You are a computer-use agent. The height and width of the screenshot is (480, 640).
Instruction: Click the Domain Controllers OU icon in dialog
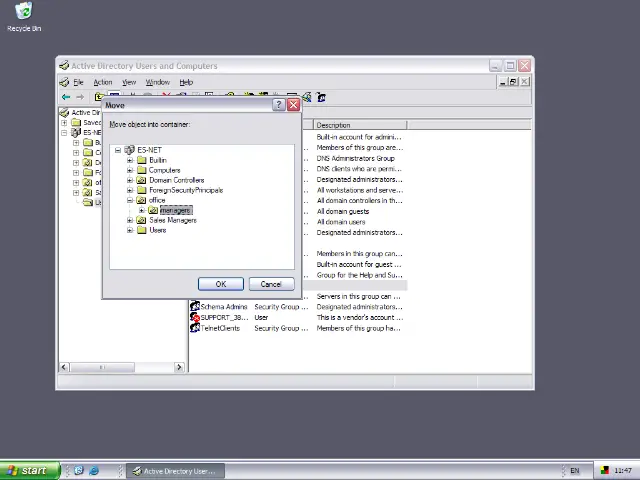[141, 180]
